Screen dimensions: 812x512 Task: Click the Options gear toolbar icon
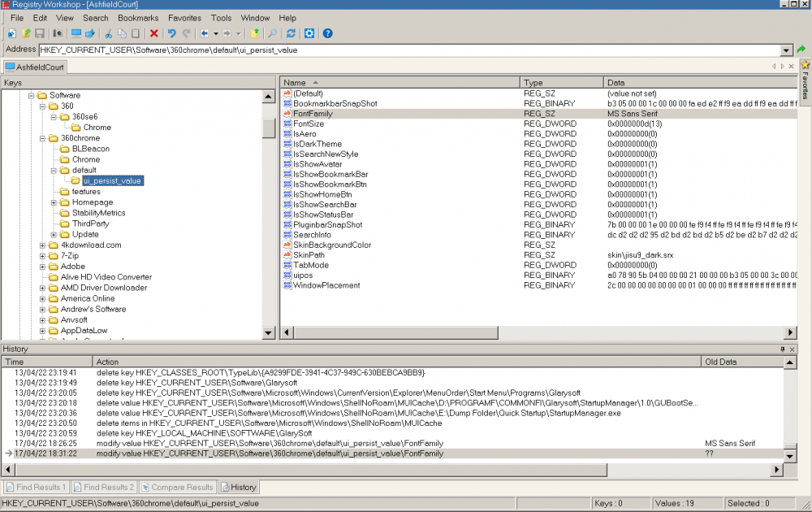point(309,33)
